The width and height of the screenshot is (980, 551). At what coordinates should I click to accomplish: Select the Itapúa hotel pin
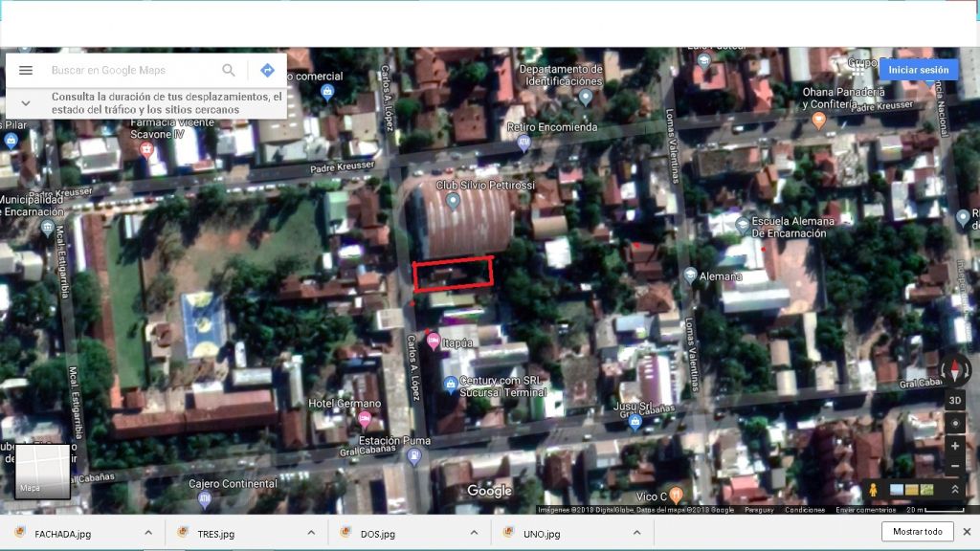(434, 342)
